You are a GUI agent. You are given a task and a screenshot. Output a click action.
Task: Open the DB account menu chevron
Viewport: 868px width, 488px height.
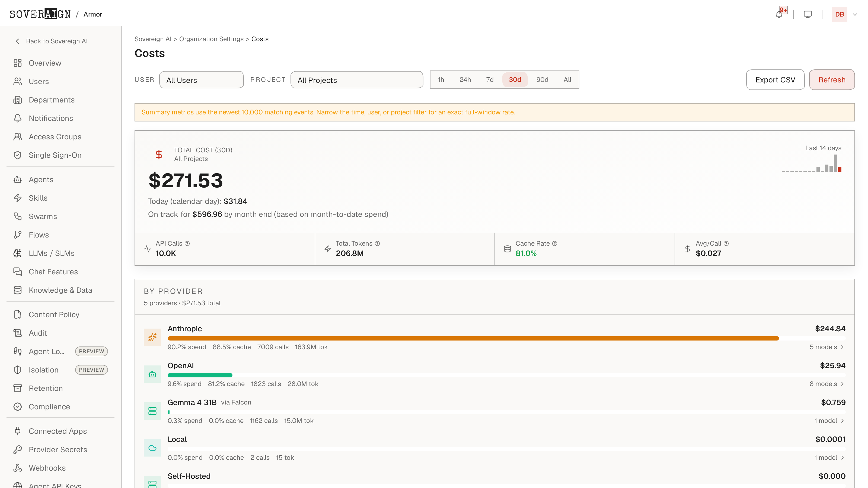coord(855,14)
